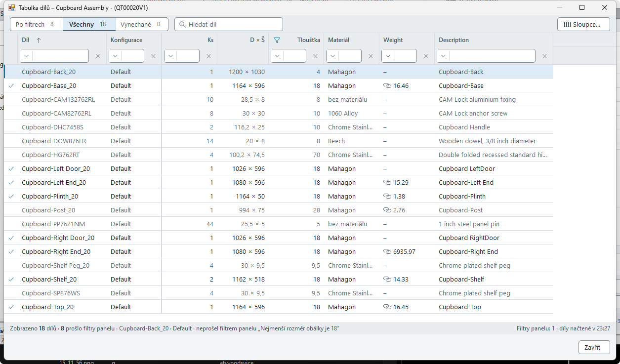Clear the Materiál column filter with its X

pyautogui.click(x=371, y=56)
